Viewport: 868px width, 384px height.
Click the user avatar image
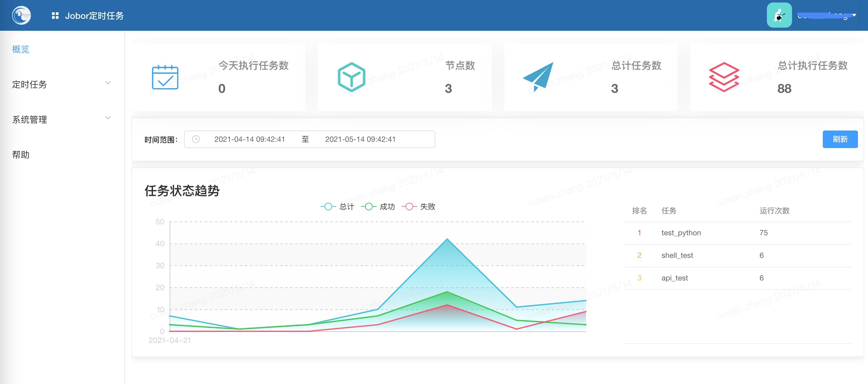(779, 15)
